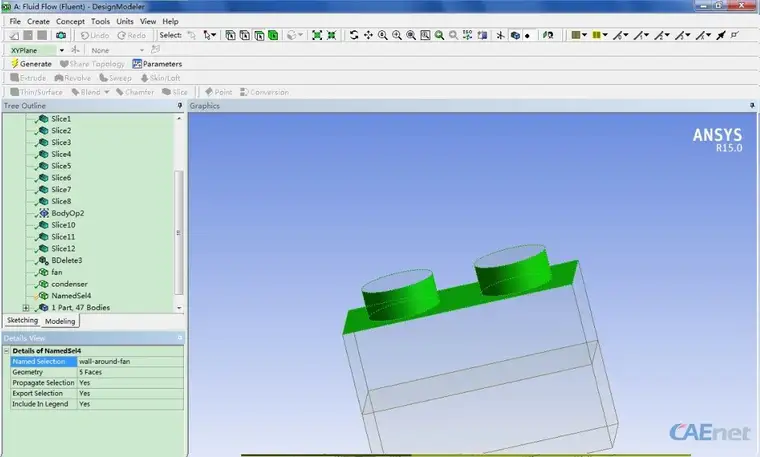The width and height of the screenshot is (760, 457).
Task: Select BodyOp2 in the tree
Action: [x=67, y=213]
